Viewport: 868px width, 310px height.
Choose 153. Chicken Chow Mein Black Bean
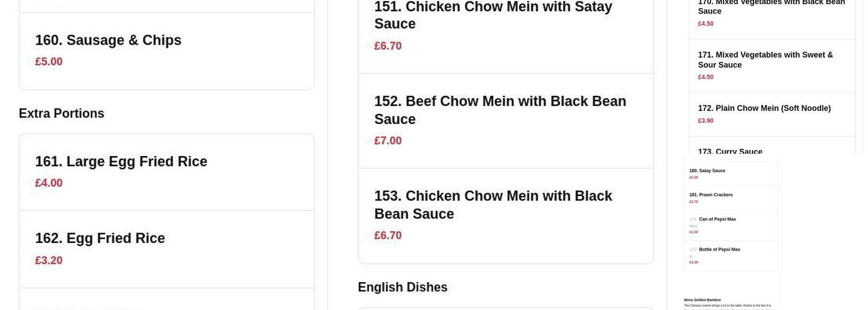493,205
